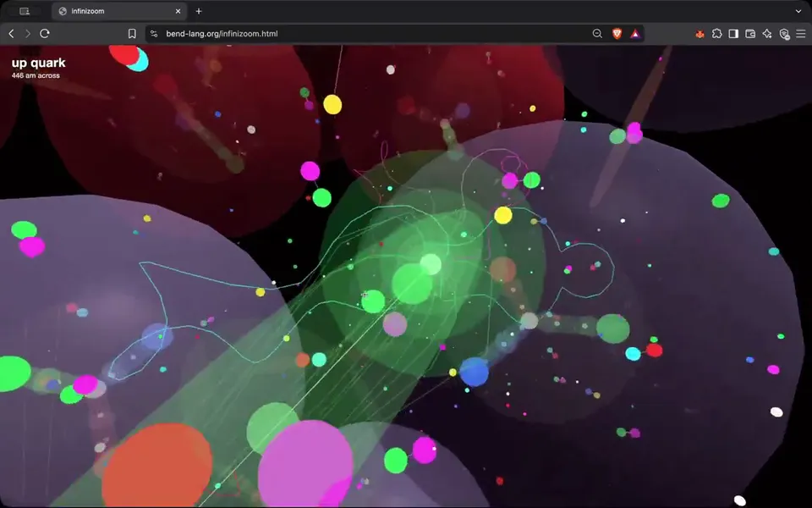Open a new tab
Image resolution: width=812 pixels, height=508 pixels.
[x=199, y=11]
